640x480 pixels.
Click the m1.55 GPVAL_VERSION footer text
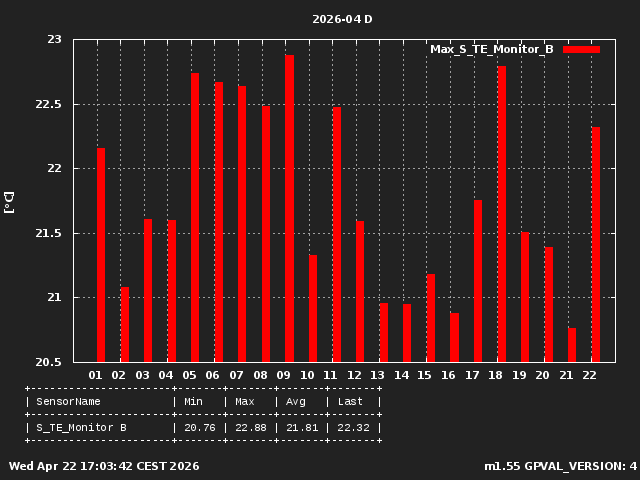pos(560,466)
